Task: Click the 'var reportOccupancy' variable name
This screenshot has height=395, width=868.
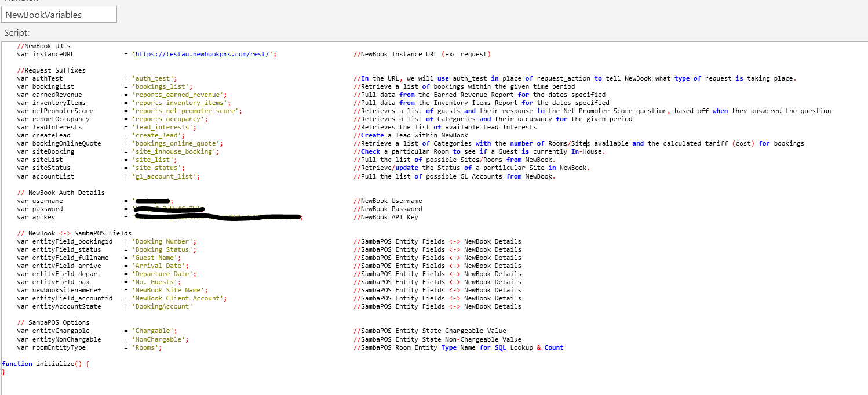Action: [53, 119]
